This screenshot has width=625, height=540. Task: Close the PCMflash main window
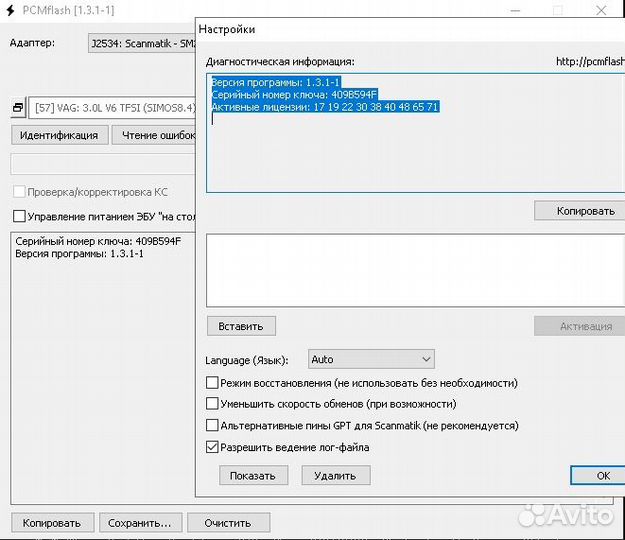point(601,10)
